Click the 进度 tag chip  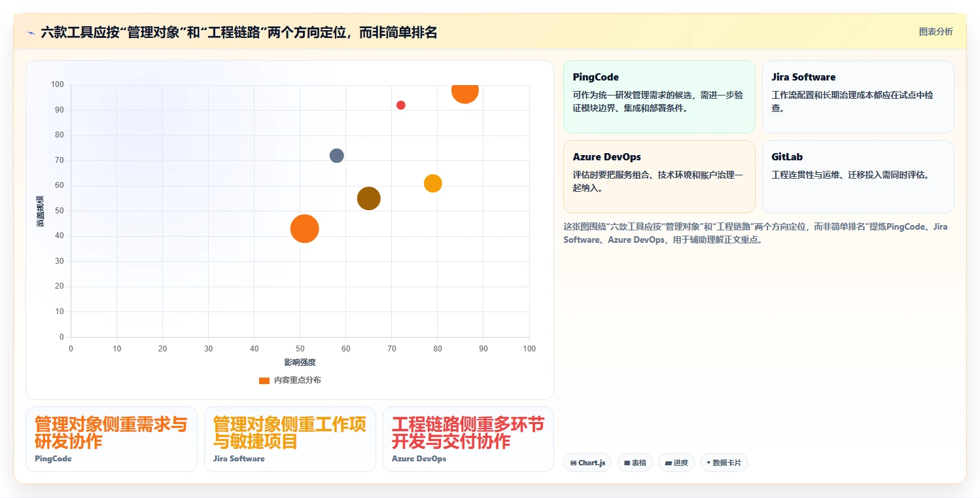(x=676, y=463)
